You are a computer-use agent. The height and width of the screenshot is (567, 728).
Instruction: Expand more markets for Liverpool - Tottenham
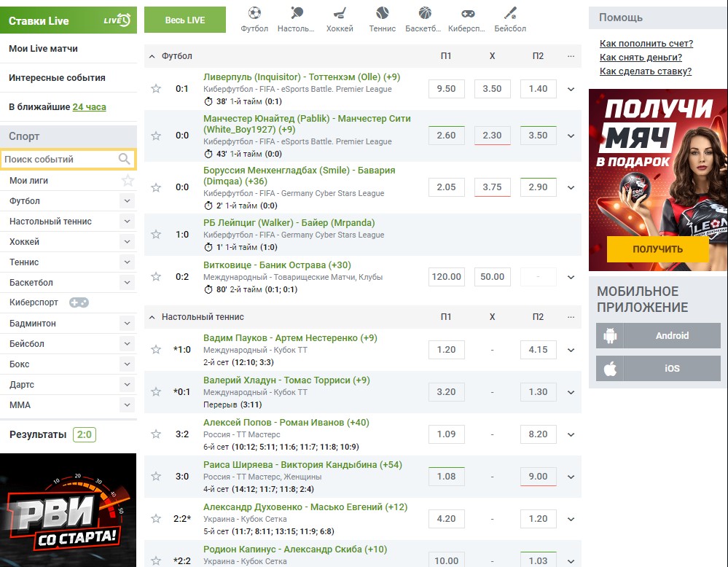pos(571,89)
